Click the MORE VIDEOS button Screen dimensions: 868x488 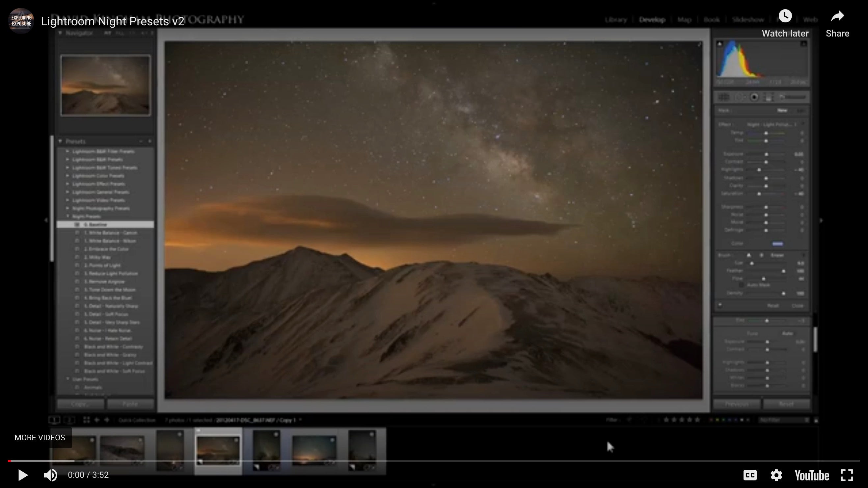[40, 437]
